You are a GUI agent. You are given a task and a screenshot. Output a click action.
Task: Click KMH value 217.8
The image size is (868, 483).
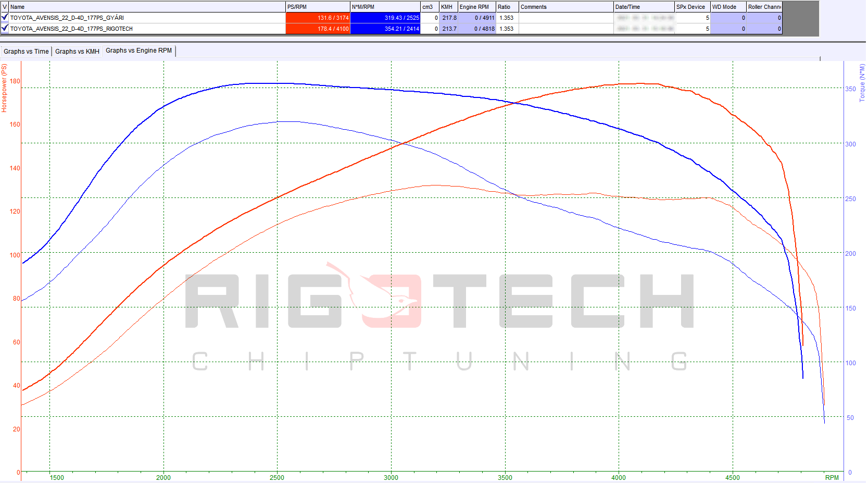click(449, 18)
